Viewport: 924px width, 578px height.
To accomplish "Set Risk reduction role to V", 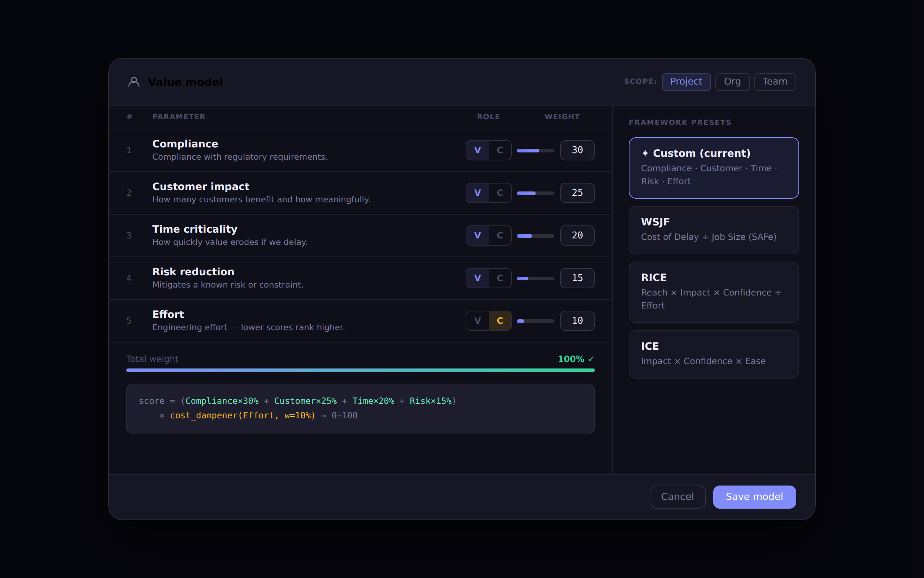I will point(477,278).
